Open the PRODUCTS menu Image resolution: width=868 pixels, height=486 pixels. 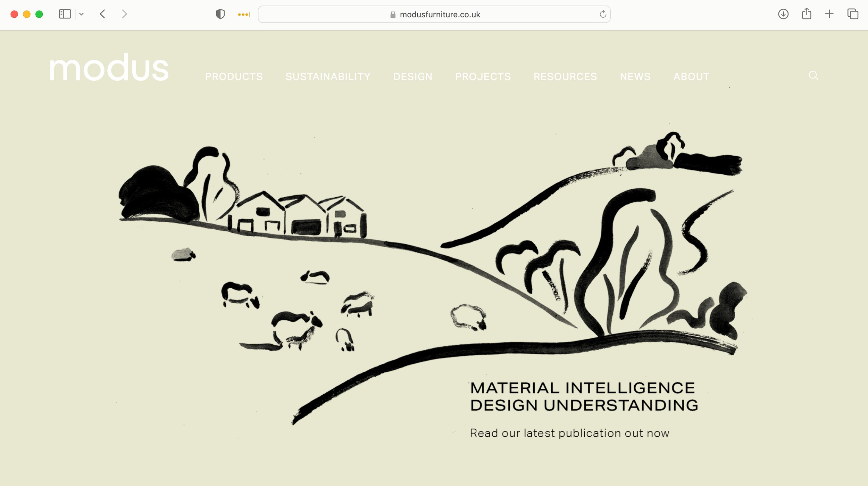coord(234,76)
